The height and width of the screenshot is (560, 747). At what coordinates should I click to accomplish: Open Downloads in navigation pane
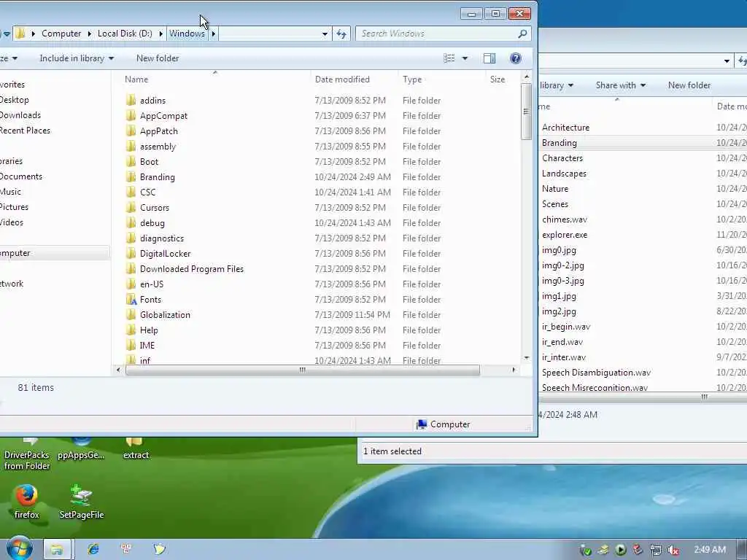click(20, 115)
